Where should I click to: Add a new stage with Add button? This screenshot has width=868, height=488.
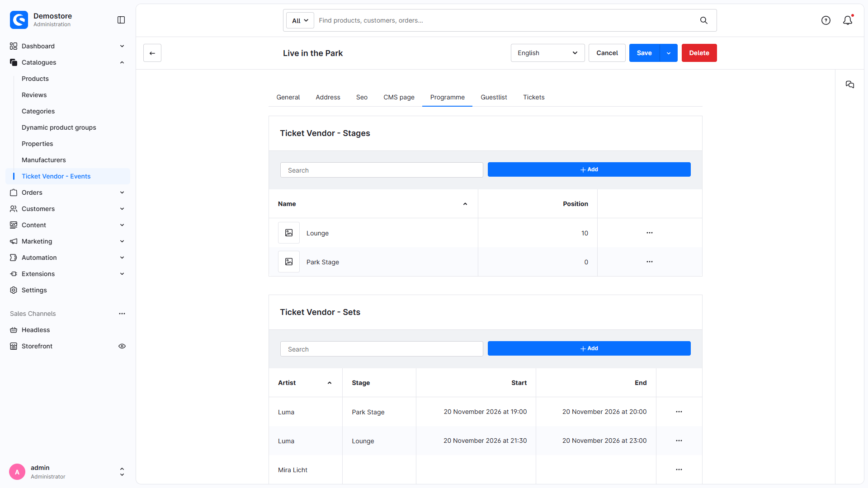589,169
